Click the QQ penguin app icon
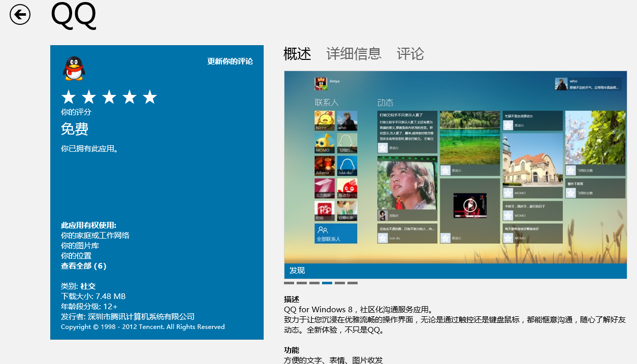Viewport: 637px width, 364px height. (x=74, y=69)
